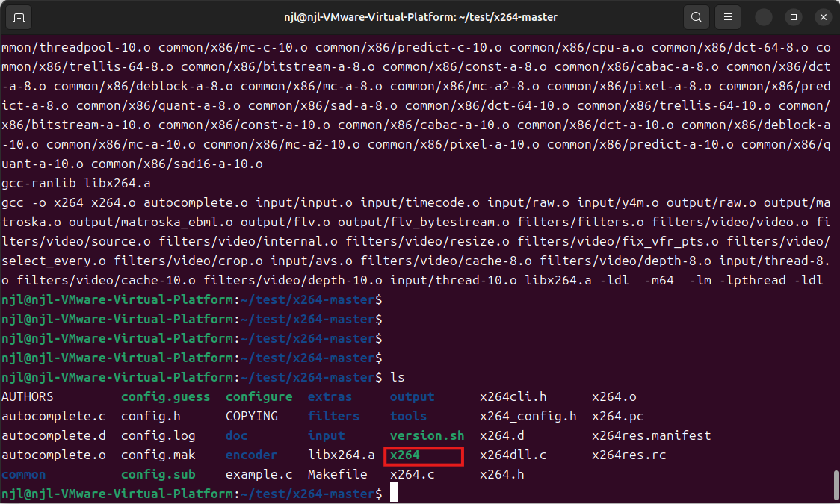Click x264.d in the listing
This screenshot has height=504, width=840.
[502, 435]
